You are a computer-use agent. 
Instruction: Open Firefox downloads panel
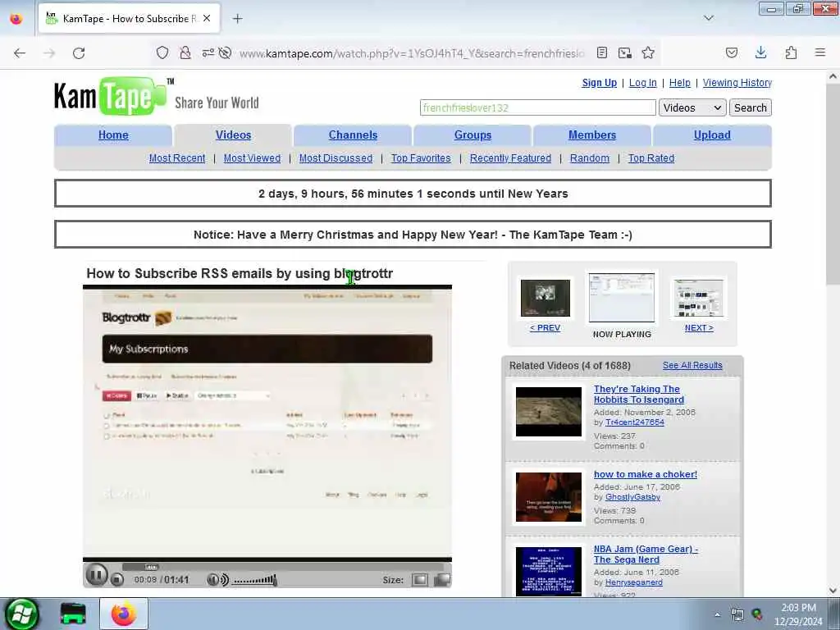click(x=760, y=52)
